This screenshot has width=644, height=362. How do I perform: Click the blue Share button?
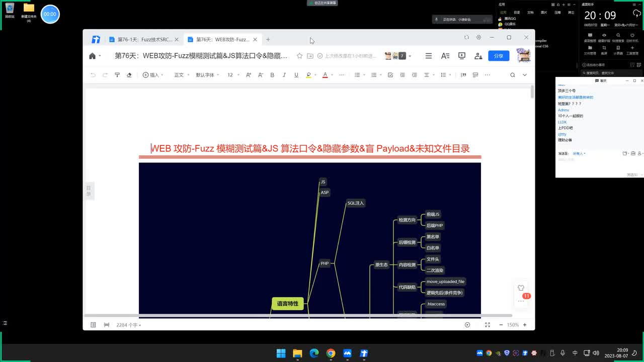point(499,56)
